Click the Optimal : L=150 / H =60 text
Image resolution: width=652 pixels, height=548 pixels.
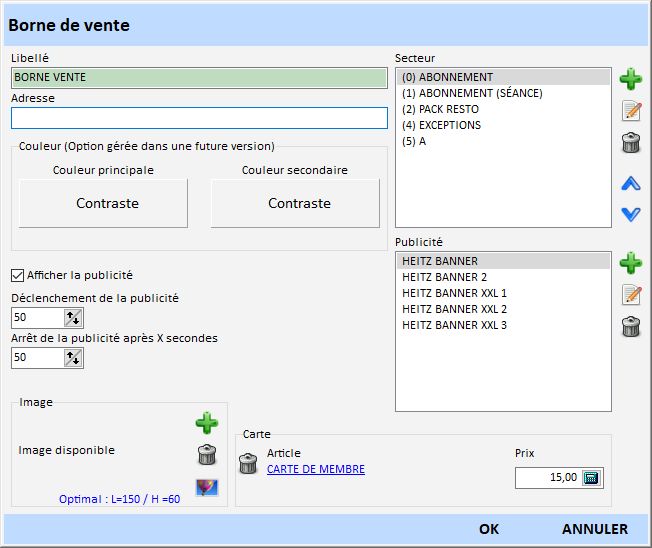pyautogui.click(x=119, y=499)
